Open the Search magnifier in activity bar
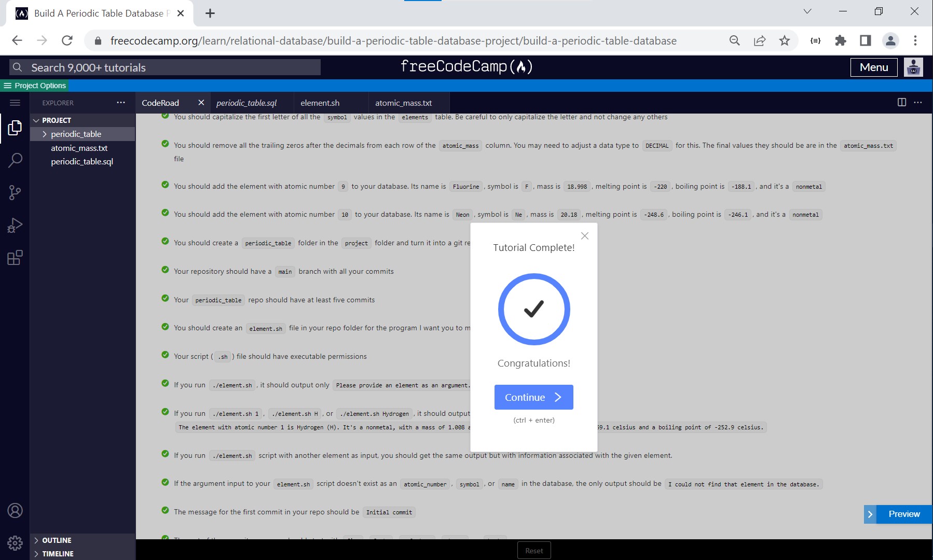This screenshot has height=560, width=933. (x=15, y=160)
